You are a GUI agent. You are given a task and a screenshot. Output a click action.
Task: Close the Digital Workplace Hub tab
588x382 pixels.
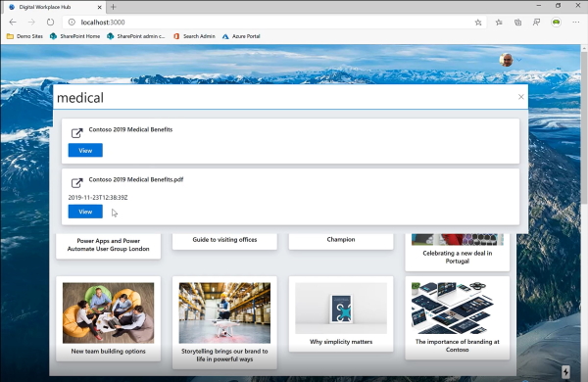(x=99, y=7)
